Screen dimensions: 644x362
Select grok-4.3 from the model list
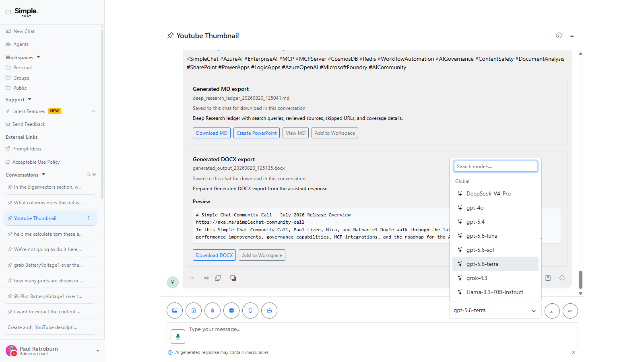(495, 278)
